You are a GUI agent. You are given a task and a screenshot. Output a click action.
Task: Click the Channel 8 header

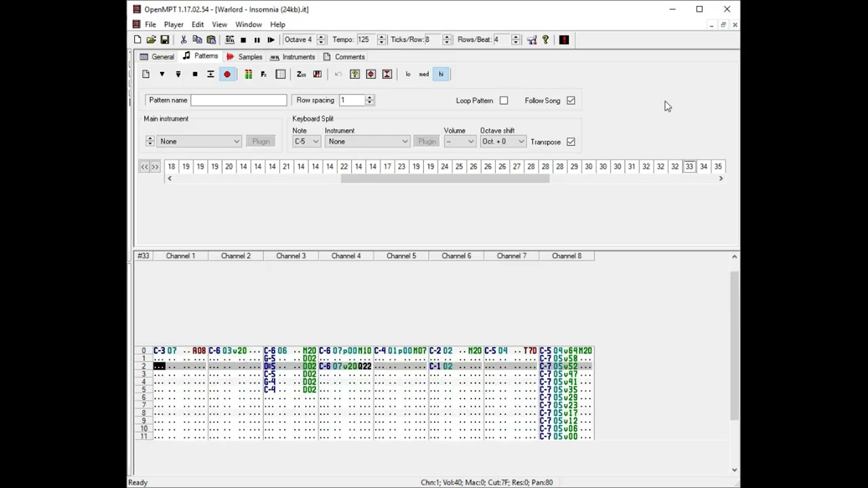tap(567, 256)
